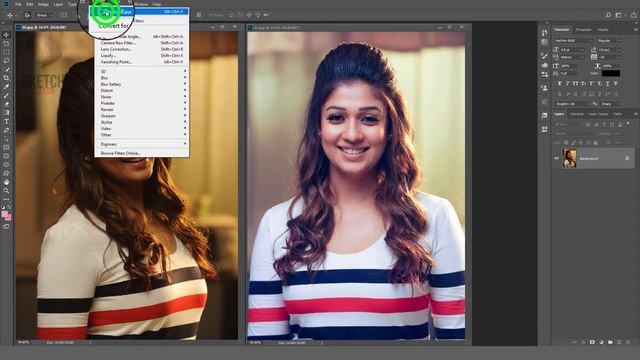Click the Share icon at top right
This screenshot has width=640, height=360.
pyautogui.click(x=634, y=15)
